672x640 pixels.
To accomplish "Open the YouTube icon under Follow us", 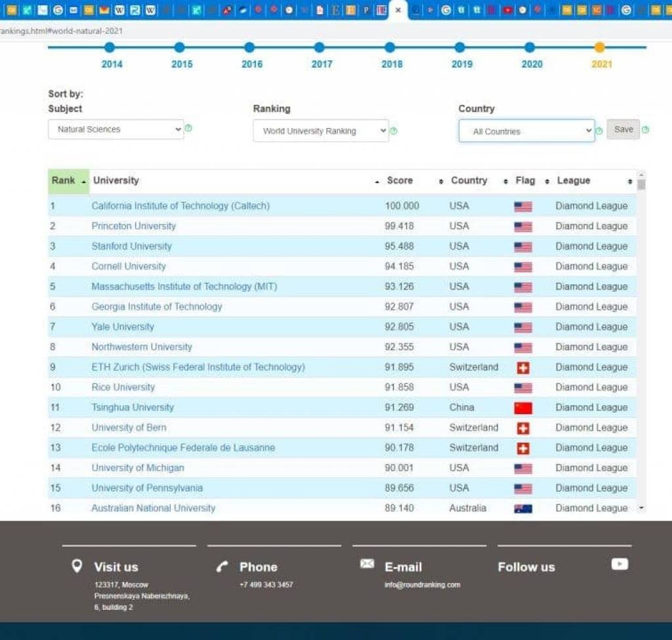I will coord(619,564).
